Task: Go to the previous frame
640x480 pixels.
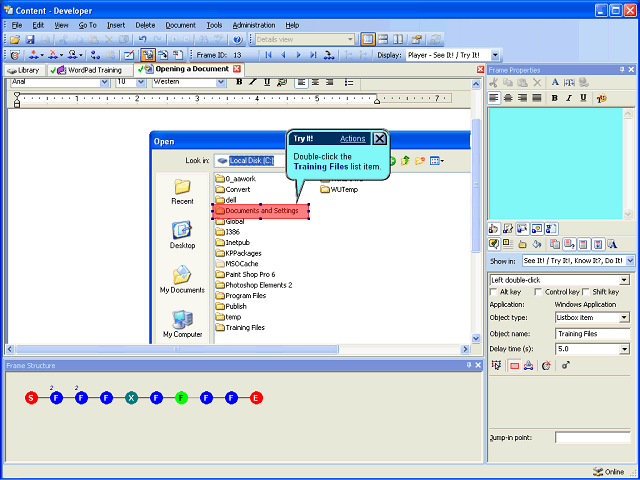Action: tap(283, 55)
